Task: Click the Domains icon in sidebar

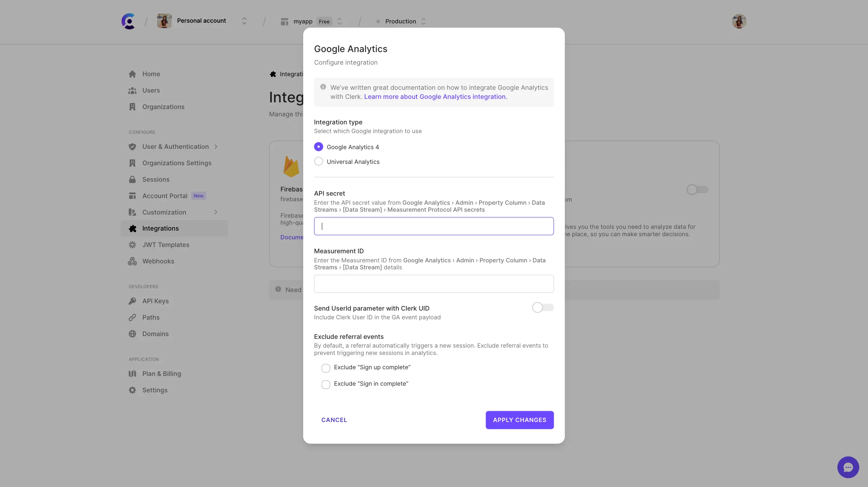Action: pos(133,333)
